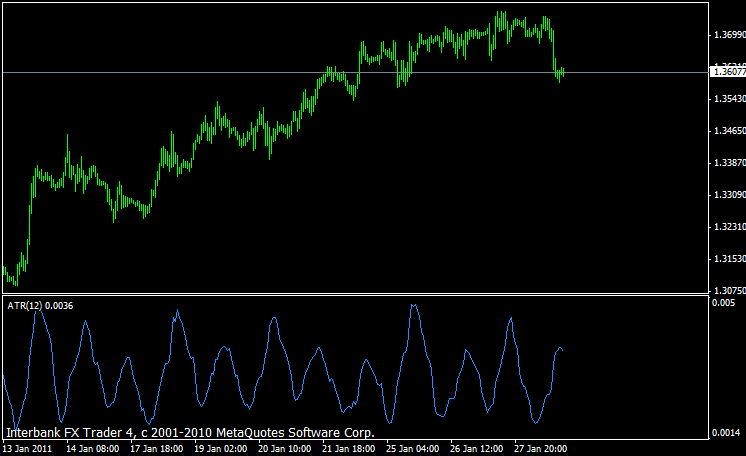Image resolution: width=746 pixels, height=456 pixels.
Task: Click the 1.33090 price scale label
Action: (x=729, y=195)
